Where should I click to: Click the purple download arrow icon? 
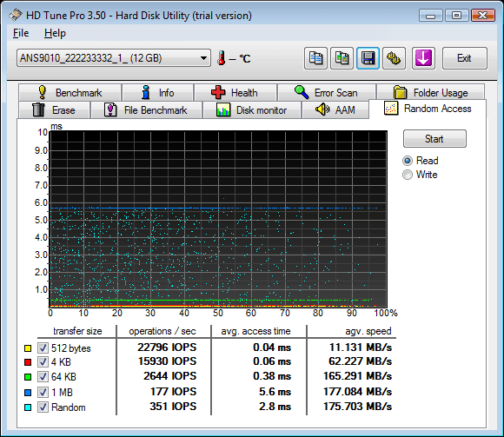tap(423, 58)
